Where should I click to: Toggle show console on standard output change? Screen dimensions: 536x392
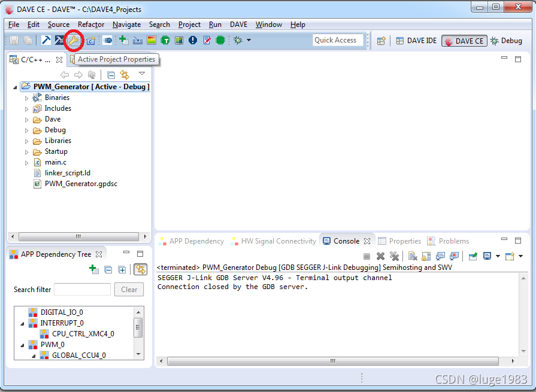tap(440, 256)
